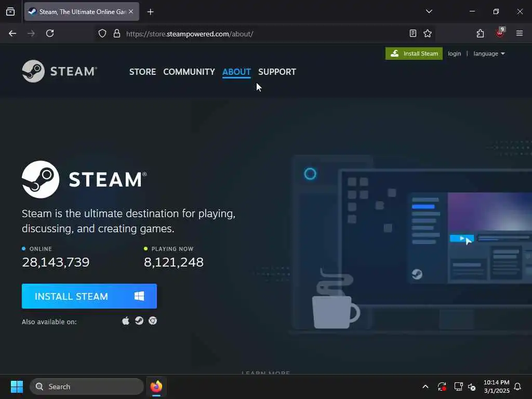This screenshot has height=399, width=532.
Task: Open the SUPPORT menu item
Action: coord(277,72)
